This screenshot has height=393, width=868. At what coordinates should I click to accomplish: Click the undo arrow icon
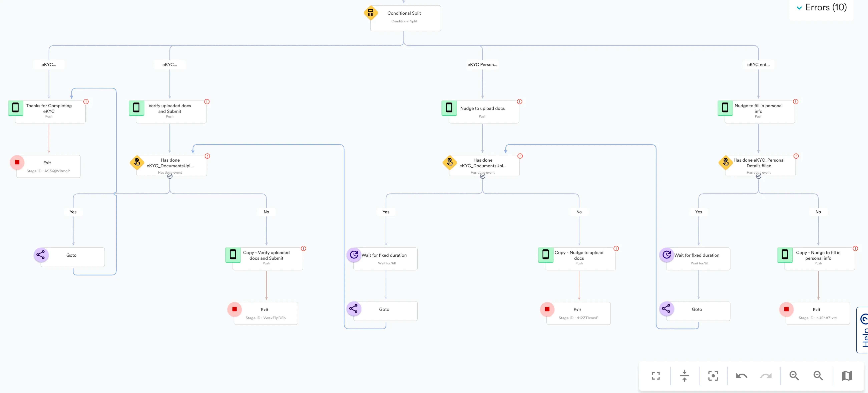pos(741,375)
